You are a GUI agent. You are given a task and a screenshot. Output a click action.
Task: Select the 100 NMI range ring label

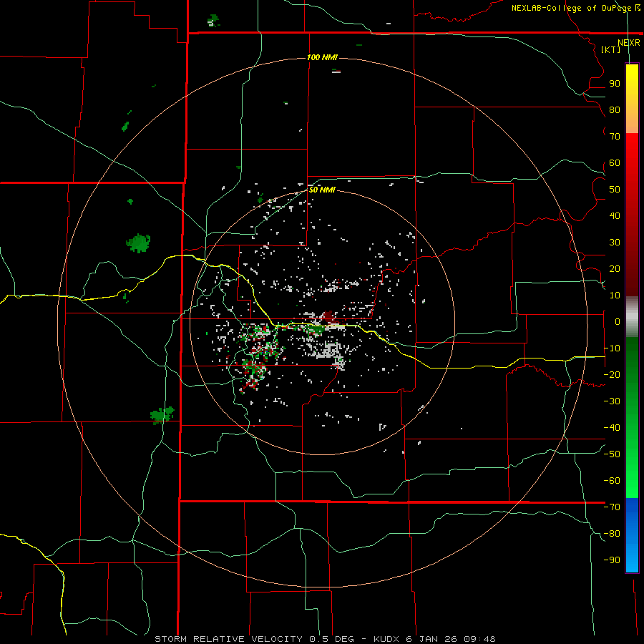point(322,57)
